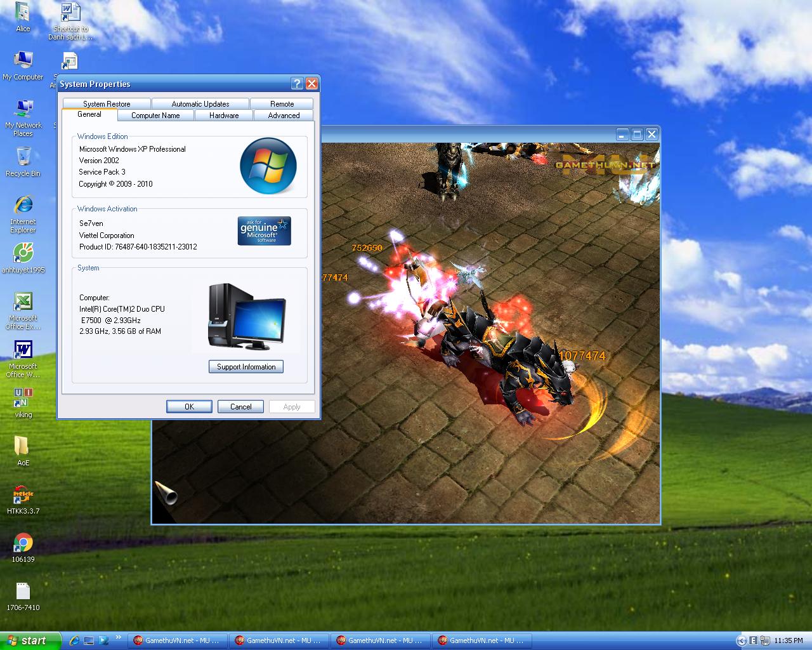Click the System Properties help question-mark button

[x=297, y=84]
